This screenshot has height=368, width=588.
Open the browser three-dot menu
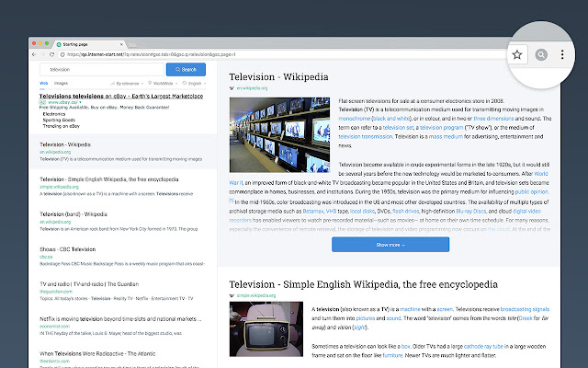click(x=563, y=55)
